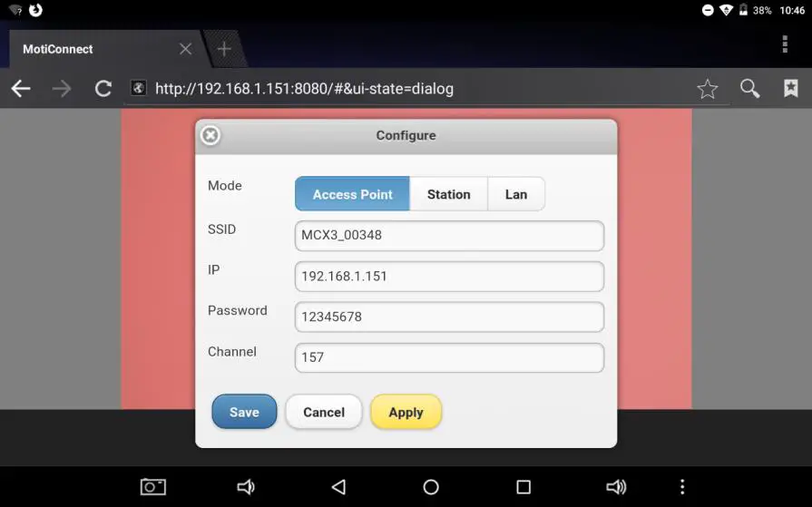Close the Configure dialog with X icon

pyautogui.click(x=210, y=135)
